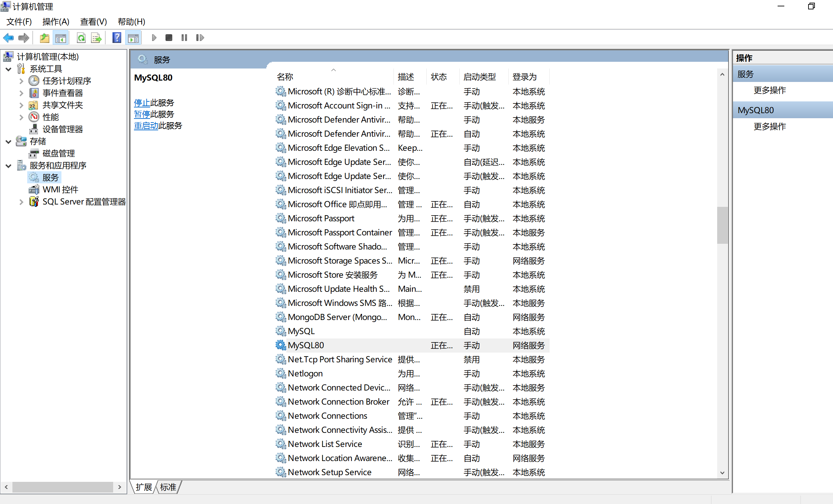
Task: Select the MongoDB Server service row
Action: point(337,317)
